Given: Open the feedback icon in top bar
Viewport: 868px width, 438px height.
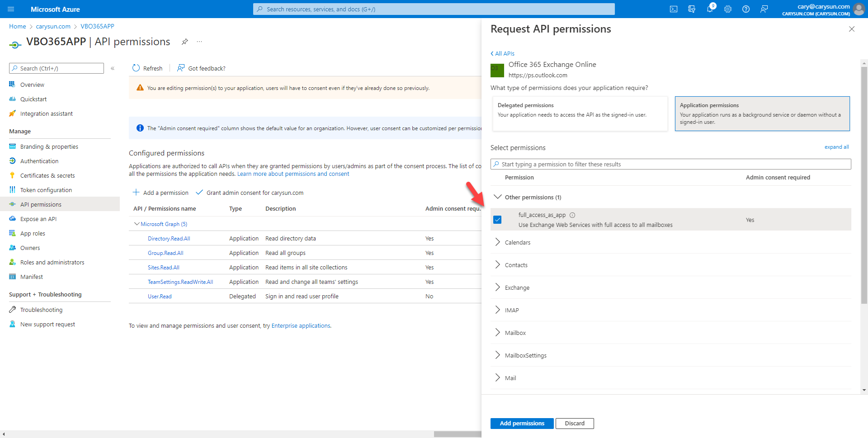Looking at the screenshot, I should pyautogui.click(x=764, y=9).
